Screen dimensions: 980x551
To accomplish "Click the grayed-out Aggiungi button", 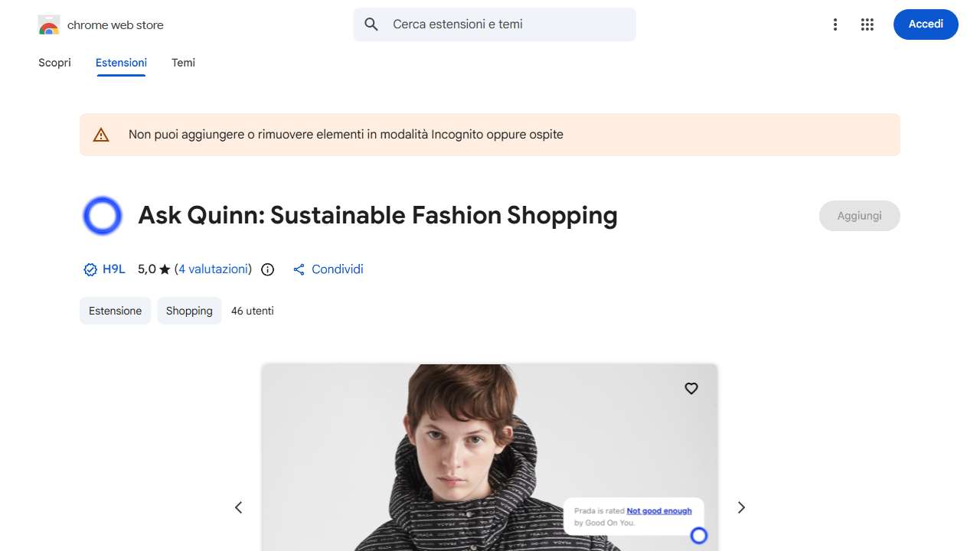I will tap(859, 216).
